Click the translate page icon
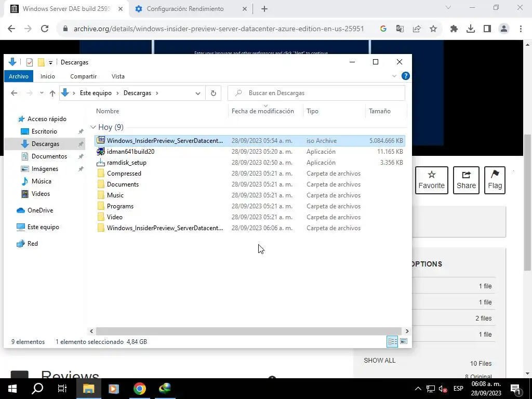This screenshot has width=532, height=399. 400,29
